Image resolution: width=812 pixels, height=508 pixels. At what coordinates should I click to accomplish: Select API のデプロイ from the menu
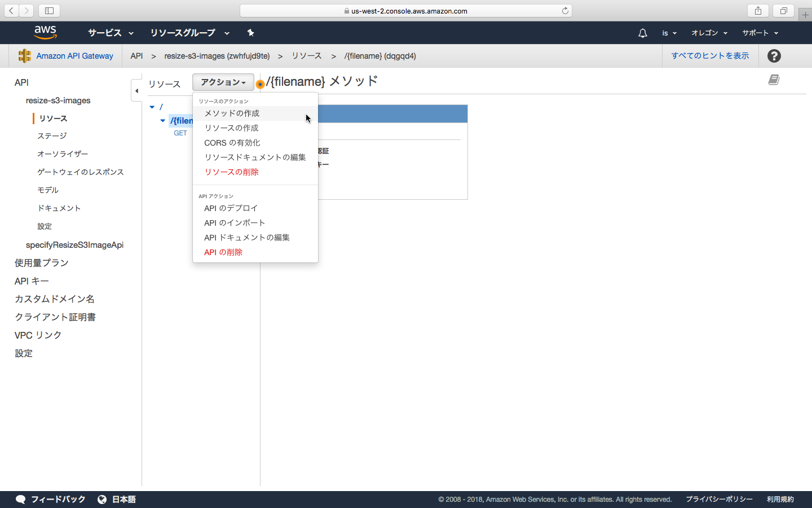[255, 208]
